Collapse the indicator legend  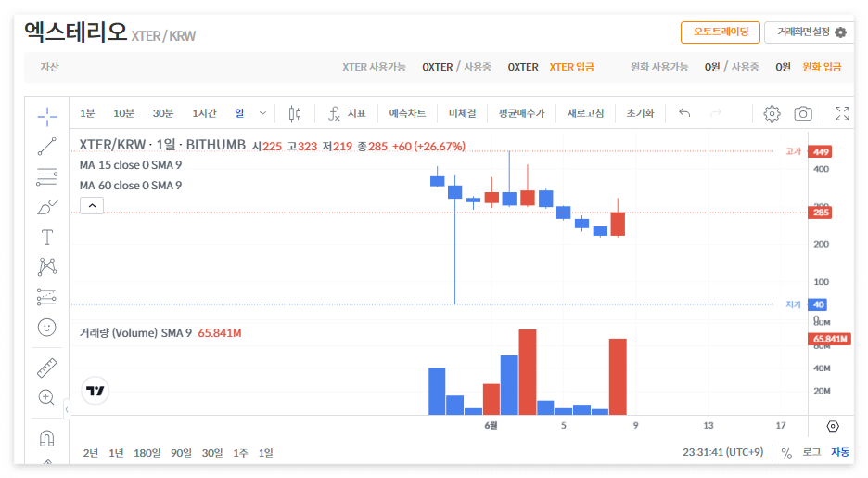[x=92, y=205]
